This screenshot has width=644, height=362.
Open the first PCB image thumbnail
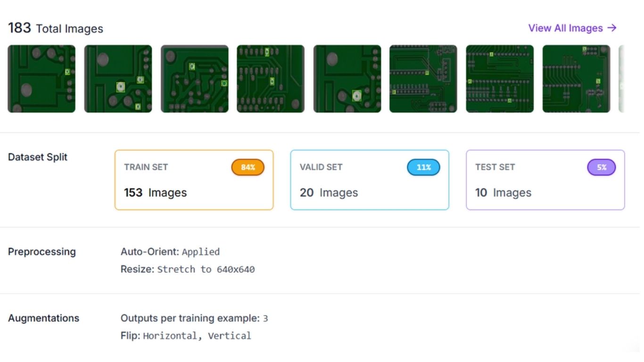coord(41,78)
